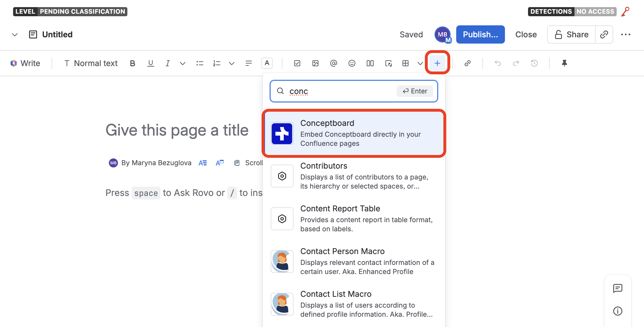Open the page info panel
The image size is (644, 327).
(x=618, y=311)
